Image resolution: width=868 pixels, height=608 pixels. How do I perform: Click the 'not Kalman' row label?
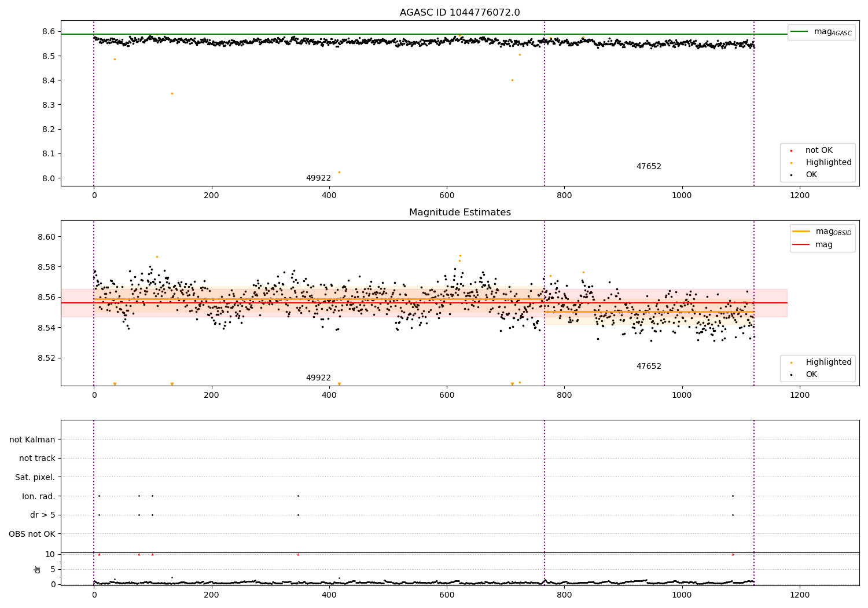point(32,440)
